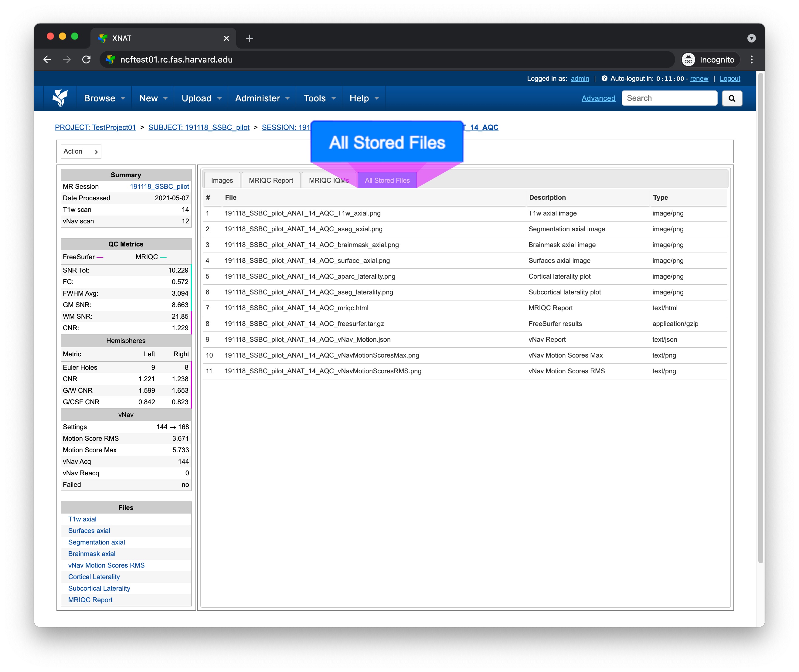Screen dimensions: 799x672
Task: Open MRIQC Report link in Files panel
Action: coord(90,600)
